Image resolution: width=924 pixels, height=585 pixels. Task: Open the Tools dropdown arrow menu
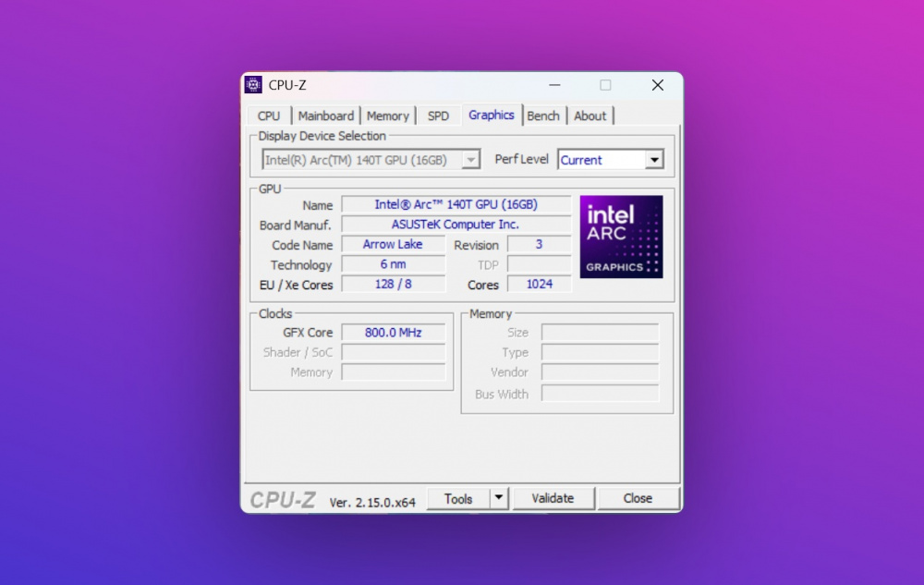pos(499,498)
